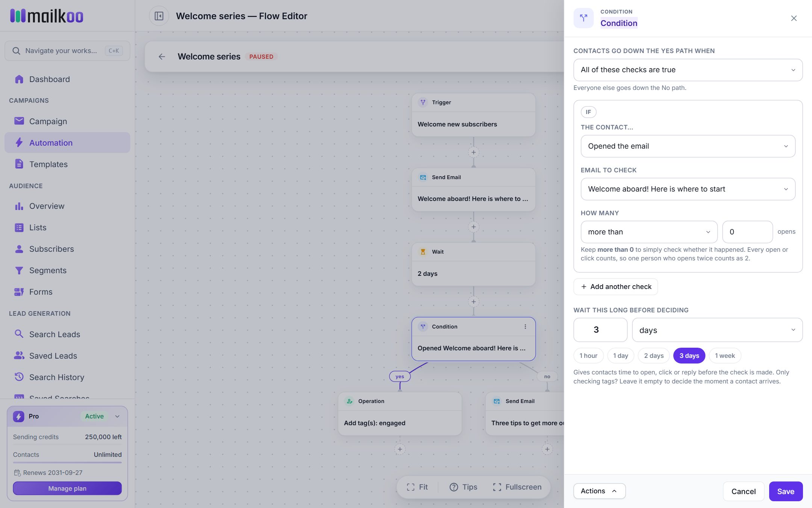Open the days unit dropdown
This screenshot has height=508, width=812.
pos(717,330)
